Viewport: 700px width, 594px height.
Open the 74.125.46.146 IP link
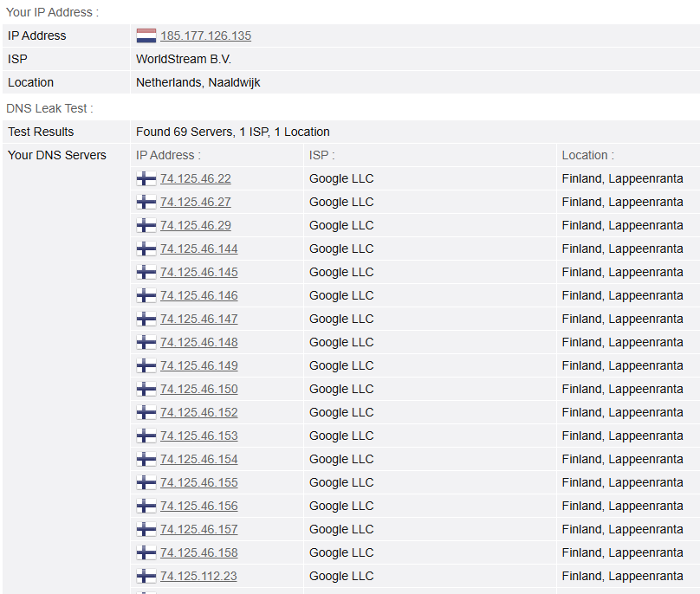(x=199, y=295)
